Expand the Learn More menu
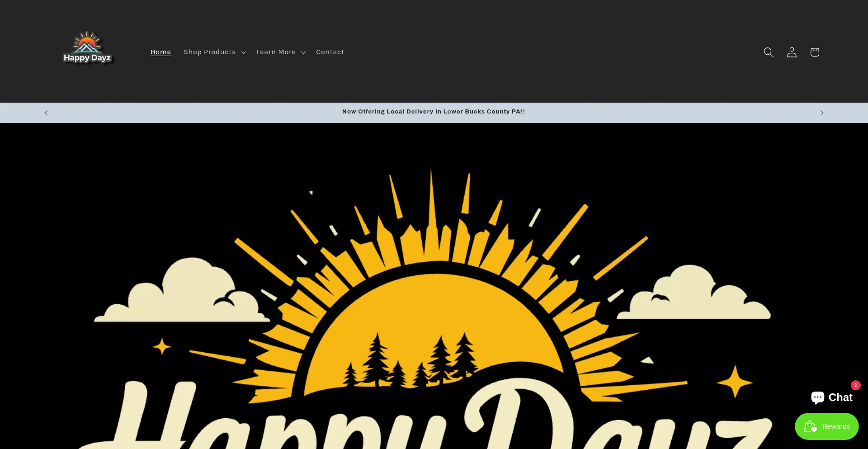 [281, 52]
